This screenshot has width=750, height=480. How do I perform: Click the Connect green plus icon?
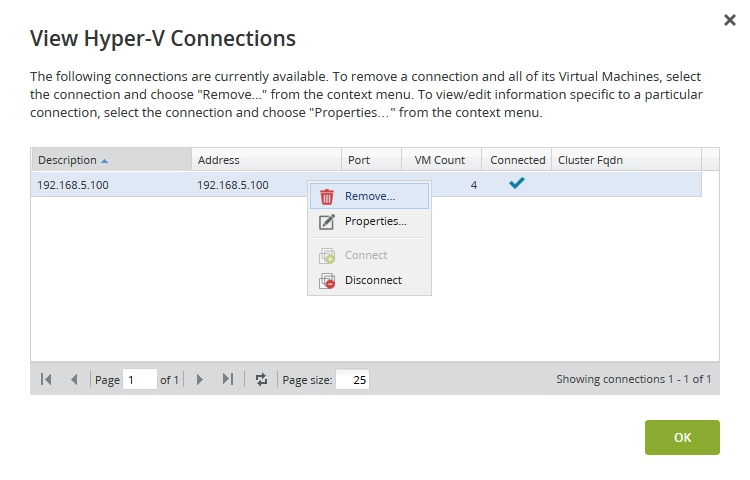point(327,256)
